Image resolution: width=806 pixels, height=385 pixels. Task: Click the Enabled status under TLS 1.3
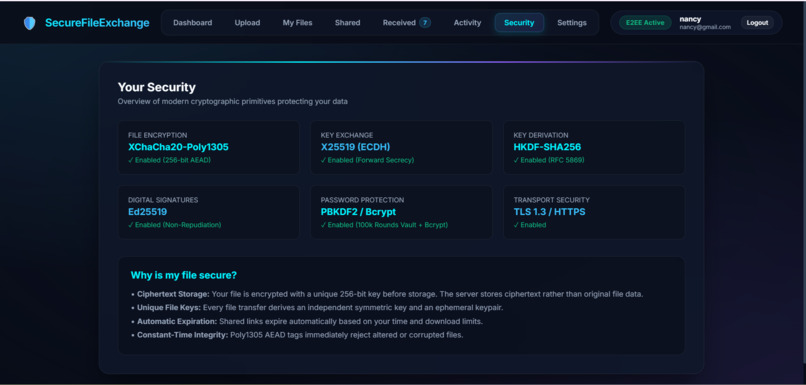coord(530,225)
